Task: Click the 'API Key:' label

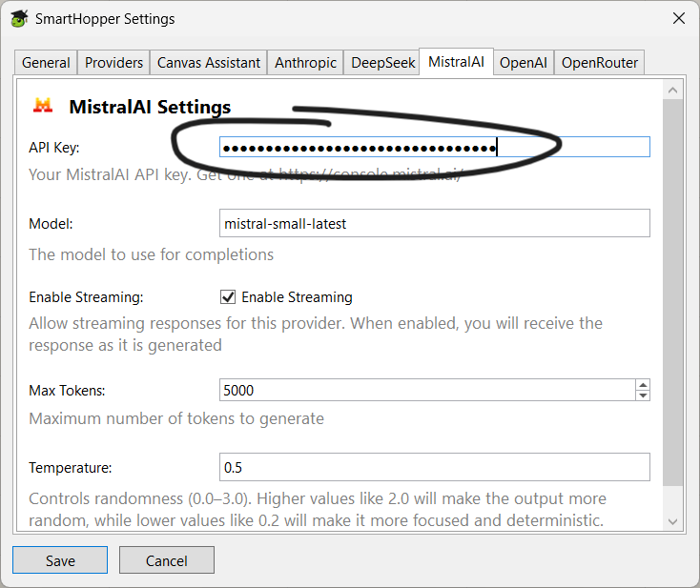Action: tap(54, 147)
